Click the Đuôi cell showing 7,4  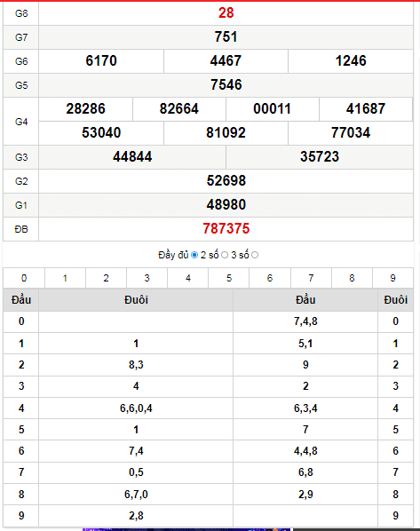[136, 451]
